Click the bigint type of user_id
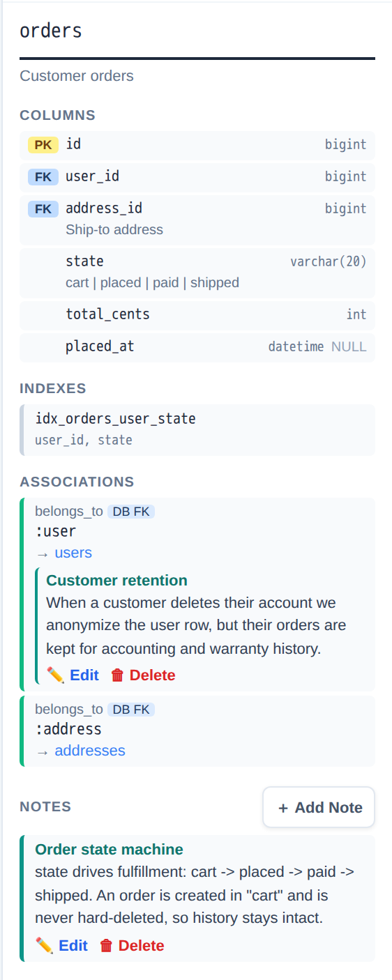Viewport: 392px width, 980px height. [x=345, y=177]
